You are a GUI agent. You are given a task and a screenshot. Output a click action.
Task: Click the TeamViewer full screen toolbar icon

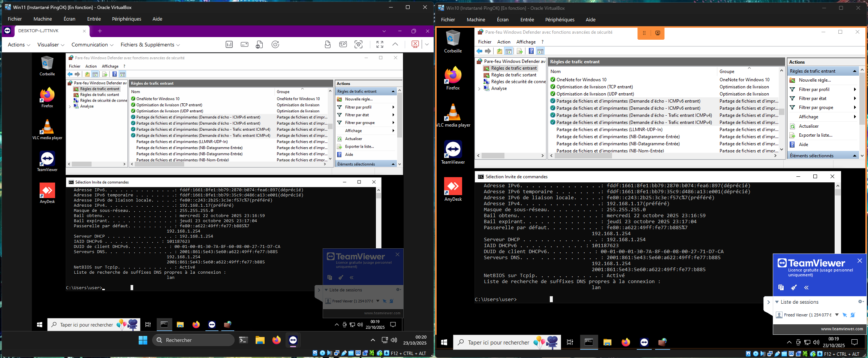[x=380, y=45]
